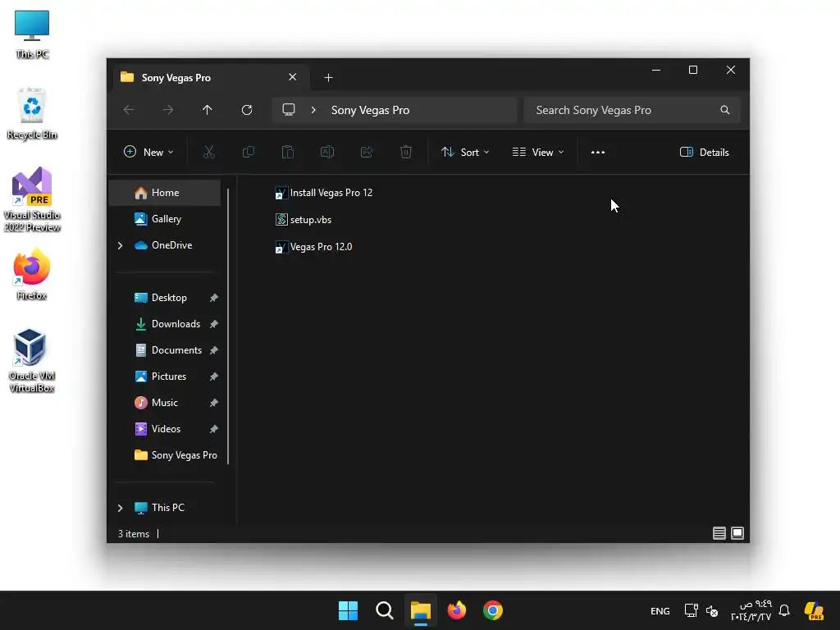
Task: Click the ENG language indicator
Action: coord(660,610)
